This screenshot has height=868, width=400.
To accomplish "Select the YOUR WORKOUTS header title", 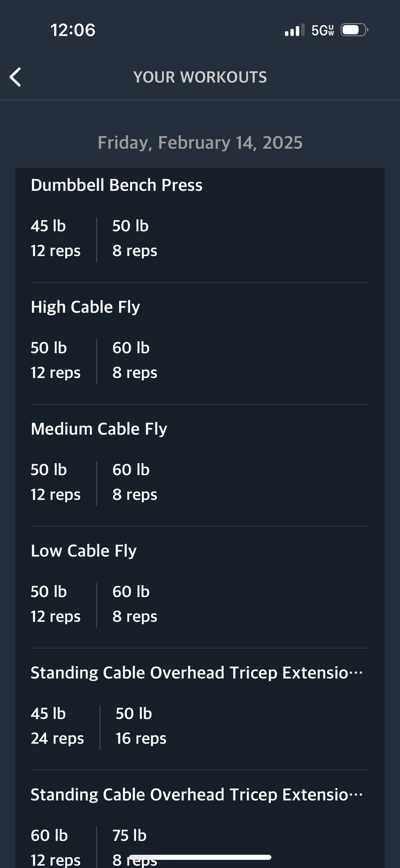I will (x=200, y=77).
